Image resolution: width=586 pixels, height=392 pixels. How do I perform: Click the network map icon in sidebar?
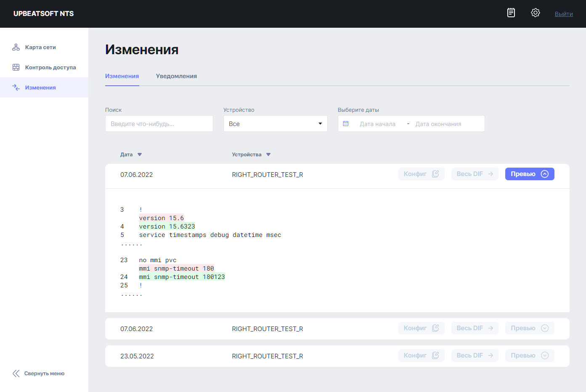click(16, 47)
